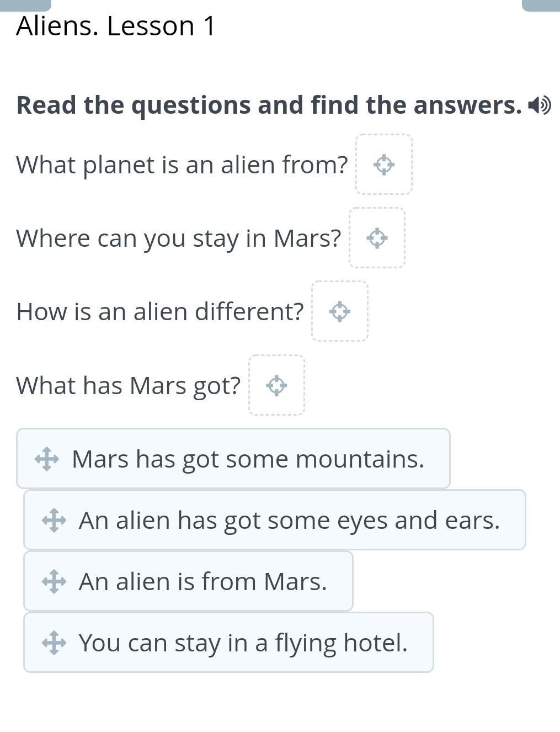Viewport: 560px width, 732px height.
Task: Click question text 'What has Mars got?'
Action: click(x=129, y=385)
